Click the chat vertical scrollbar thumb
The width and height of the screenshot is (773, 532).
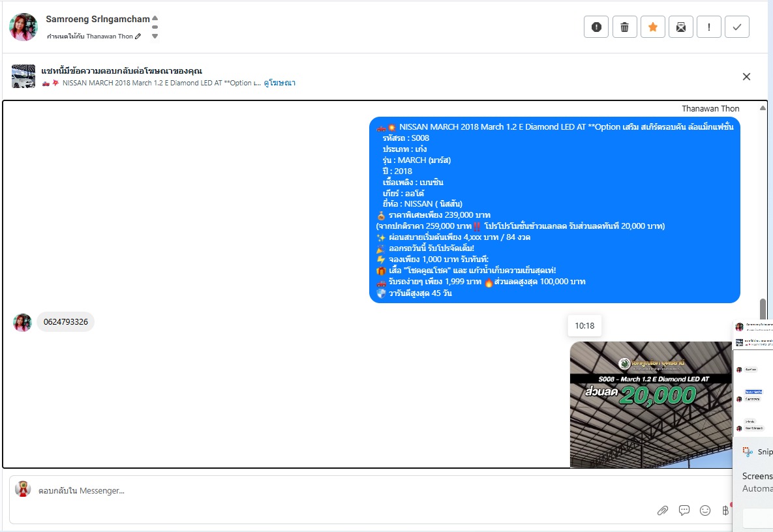click(763, 309)
